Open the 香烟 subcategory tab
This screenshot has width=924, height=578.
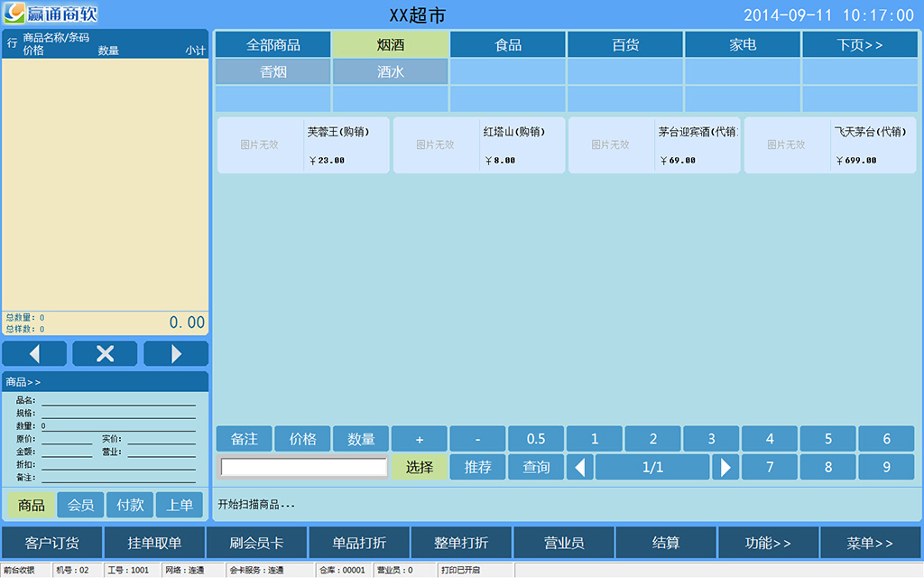pos(273,72)
